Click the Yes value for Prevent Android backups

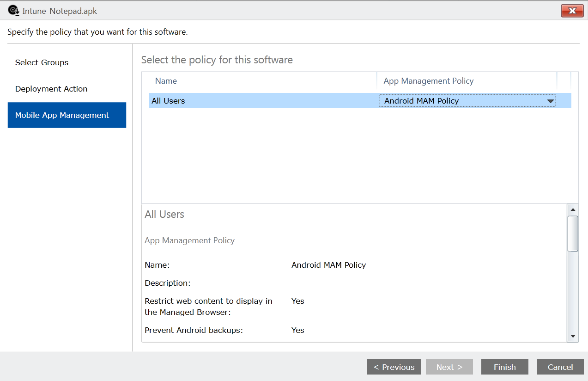[298, 330]
